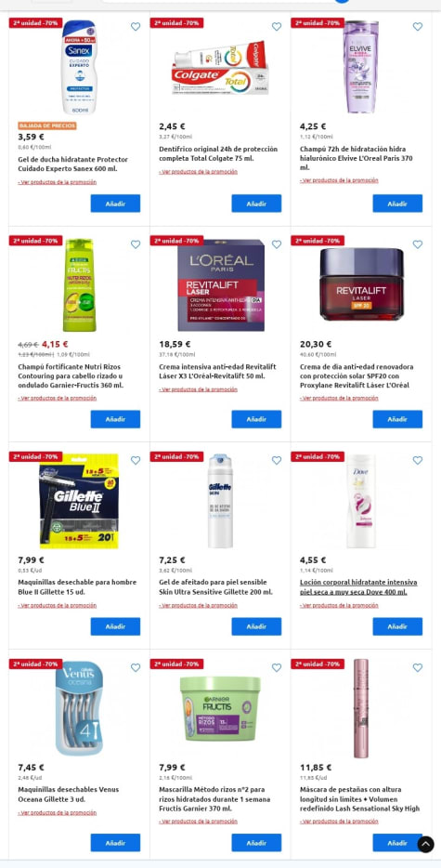
Task: Open the Gillette Blue II product image
Action: click(79, 501)
